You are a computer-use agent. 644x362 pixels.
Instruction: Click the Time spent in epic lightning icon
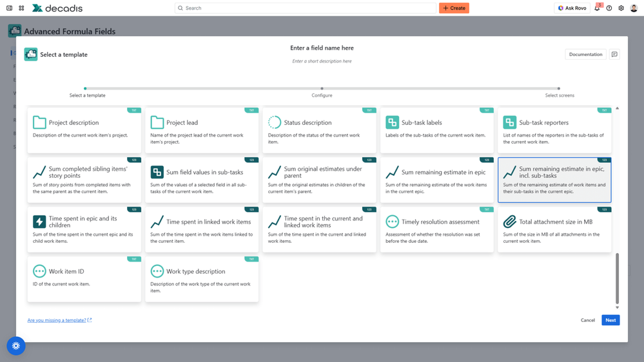[39, 222]
